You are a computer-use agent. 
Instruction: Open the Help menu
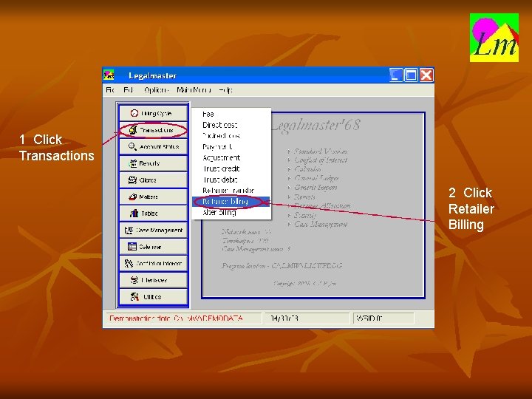coord(226,90)
